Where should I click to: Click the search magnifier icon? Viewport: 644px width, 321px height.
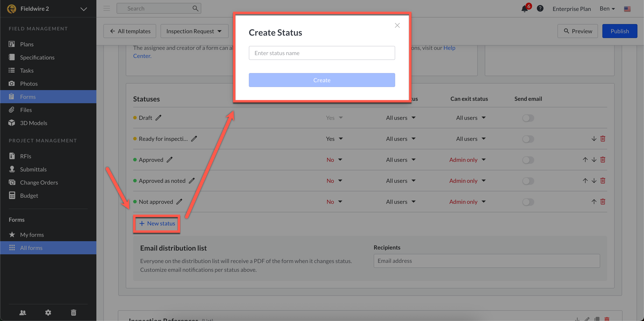click(195, 9)
